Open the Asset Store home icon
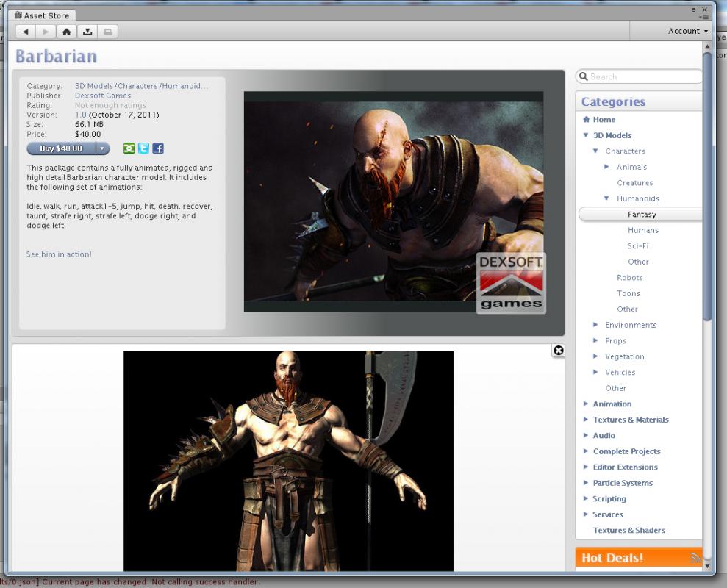 tap(67, 32)
